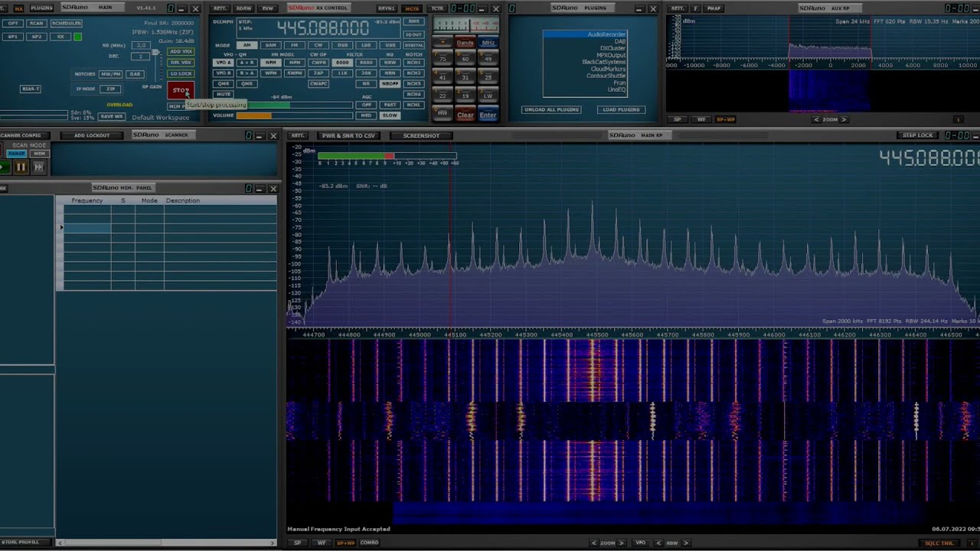The height and width of the screenshot is (551, 980).
Task: Skip forward in the scanner
Action: pyautogui.click(x=38, y=167)
